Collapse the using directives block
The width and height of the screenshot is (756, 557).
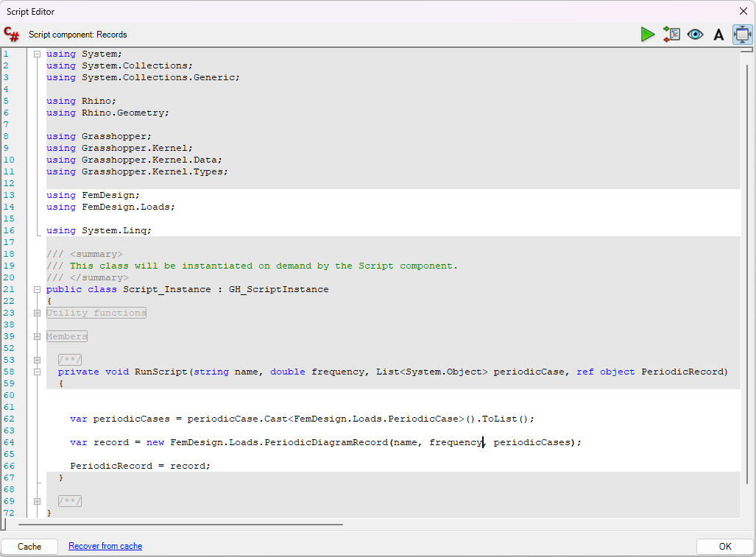(37, 54)
